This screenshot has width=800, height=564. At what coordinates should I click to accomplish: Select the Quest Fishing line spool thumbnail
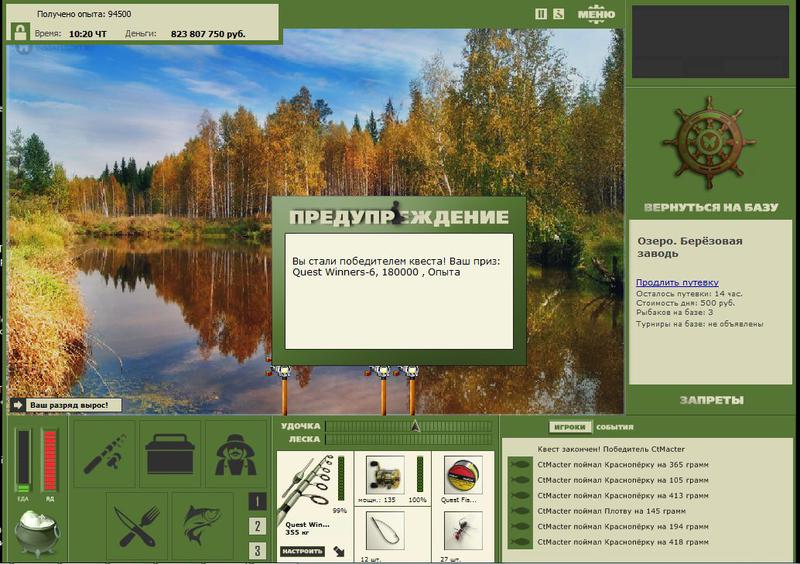(463, 475)
